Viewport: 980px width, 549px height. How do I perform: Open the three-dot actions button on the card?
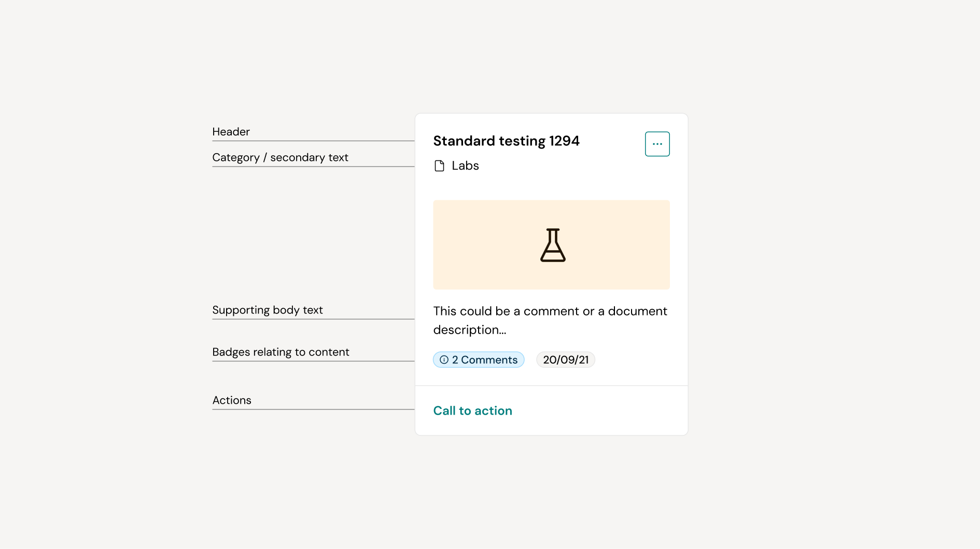point(657,144)
